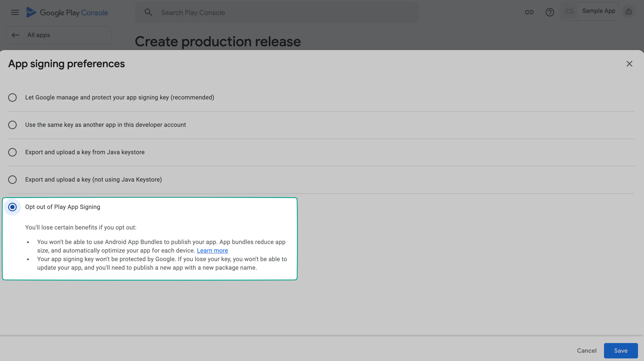
Task: Go to All apps
Action: (x=39, y=35)
